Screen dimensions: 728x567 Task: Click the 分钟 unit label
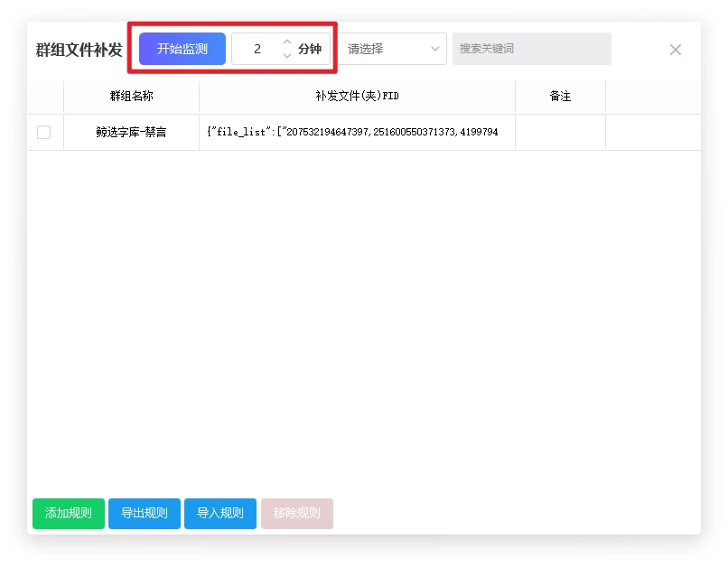click(310, 49)
